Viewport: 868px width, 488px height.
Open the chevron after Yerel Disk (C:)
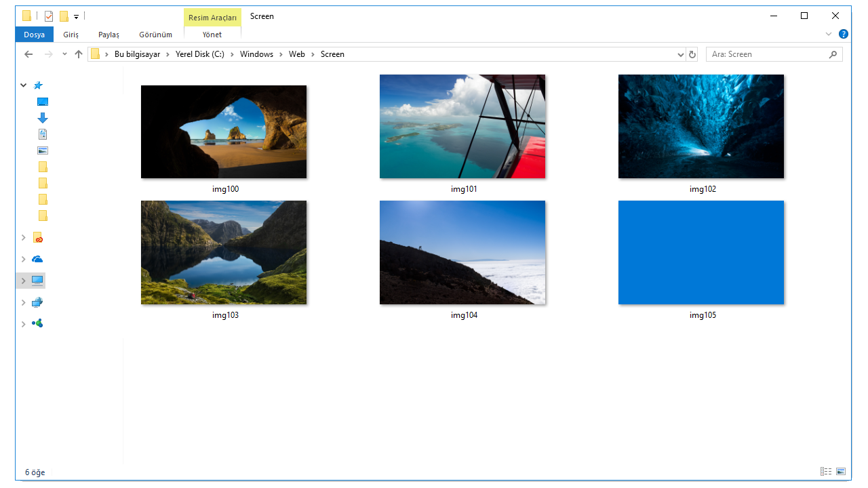point(232,54)
